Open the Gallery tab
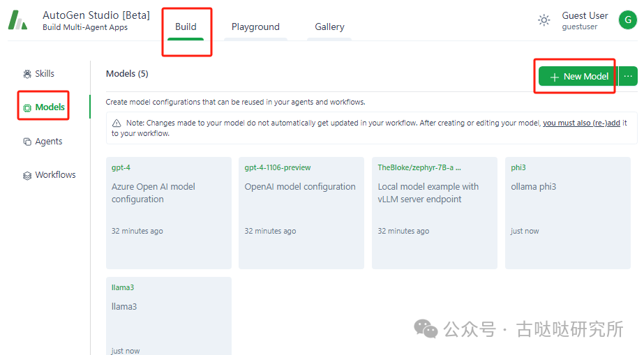Viewport: 644px width, 355px height. tap(329, 27)
